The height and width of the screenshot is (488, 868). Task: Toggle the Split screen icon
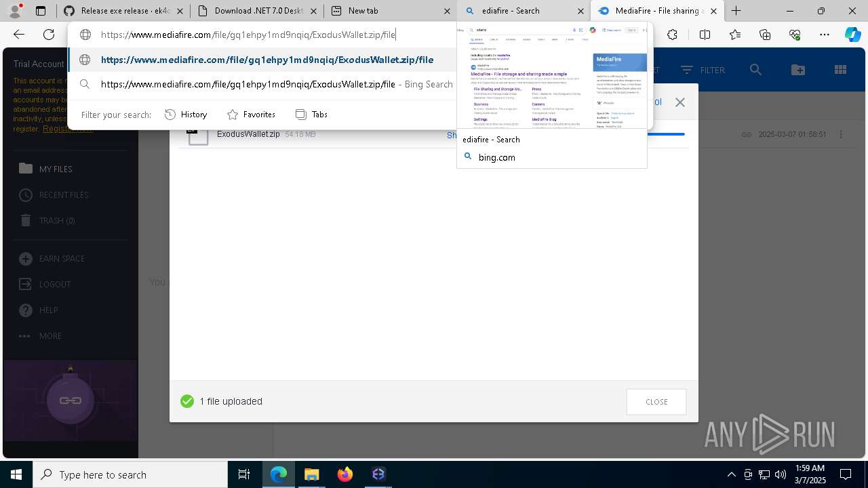[x=705, y=35]
